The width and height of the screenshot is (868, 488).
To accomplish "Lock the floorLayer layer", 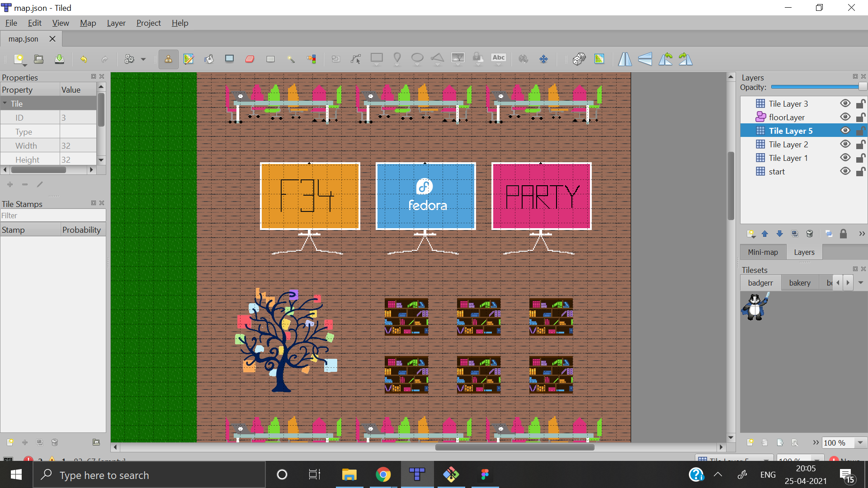I will (x=861, y=117).
